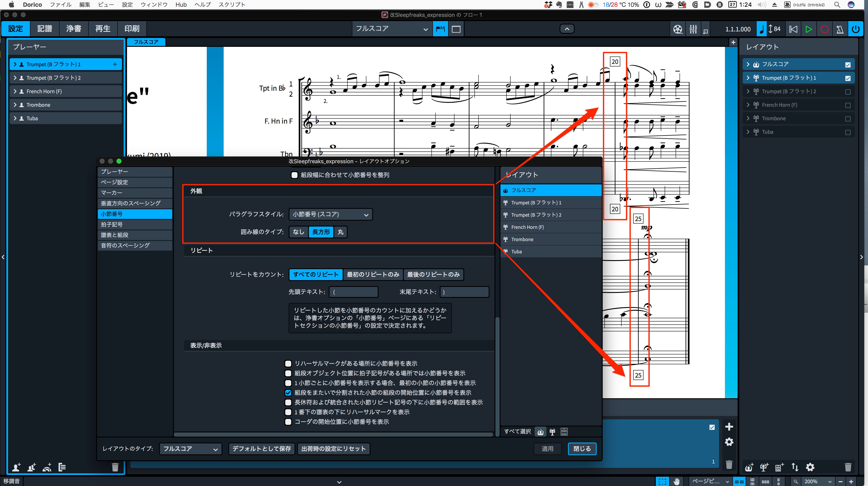
Task: Enable 組段幅に合わせて小節番号を整列 checkbox
Action: click(295, 175)
